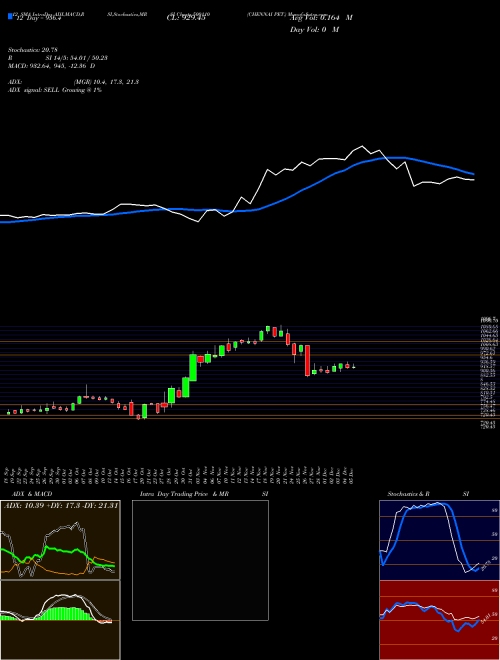Click the blue 12-day SMA legend square
This screenshot has height=660, width=500.
[x=10, y=16]
